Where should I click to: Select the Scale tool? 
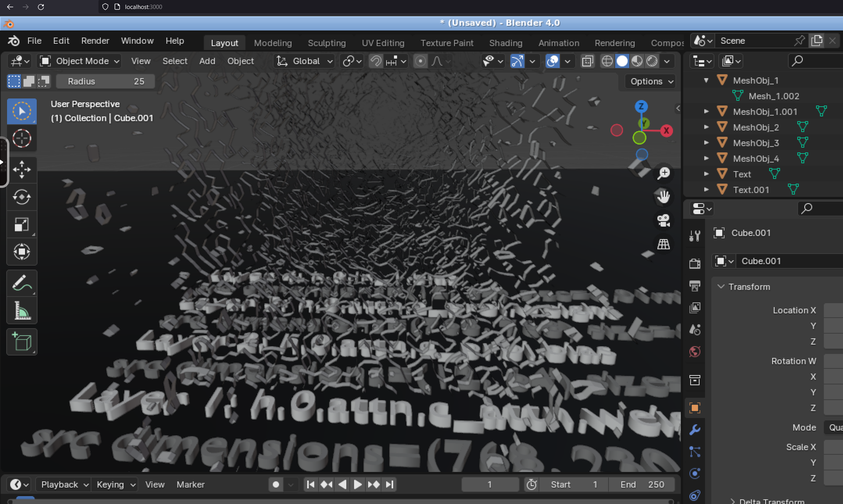click(21, 225)
